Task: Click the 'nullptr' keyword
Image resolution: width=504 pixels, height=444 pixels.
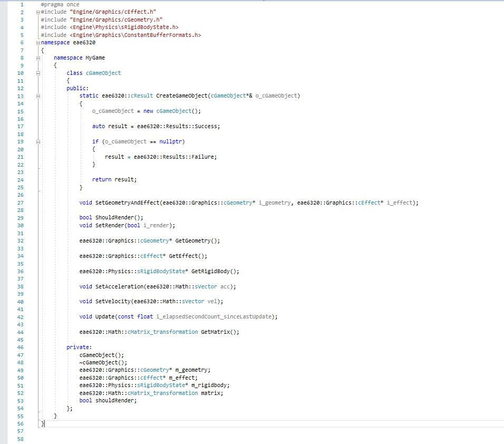Action: (x=171, y=141)
